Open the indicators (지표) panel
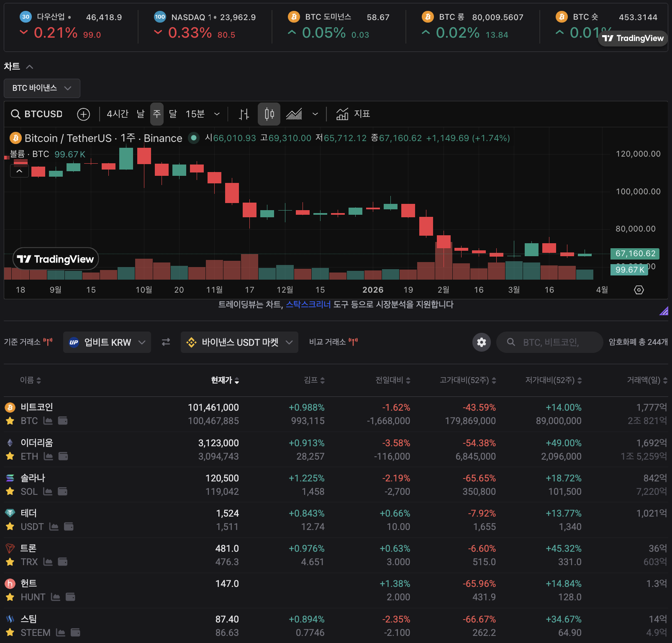The image size is (672, 643). pyautogui.click(x=353, y=114)
